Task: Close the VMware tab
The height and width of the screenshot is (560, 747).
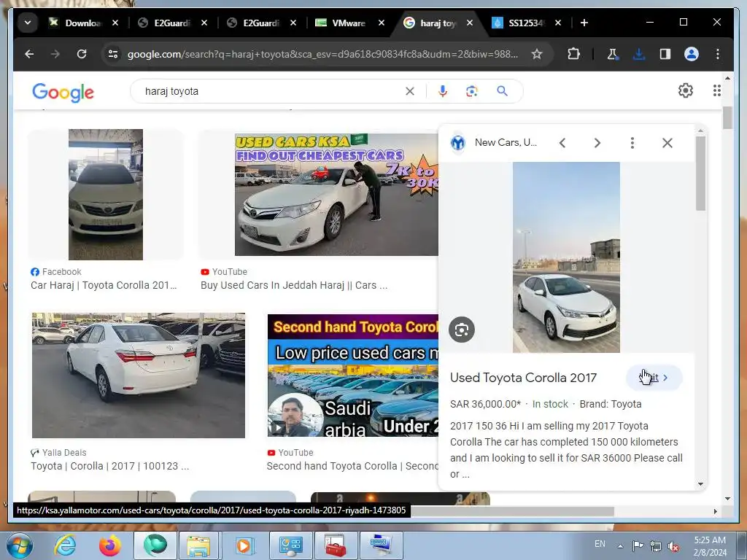Action: [x=381, y=23]
